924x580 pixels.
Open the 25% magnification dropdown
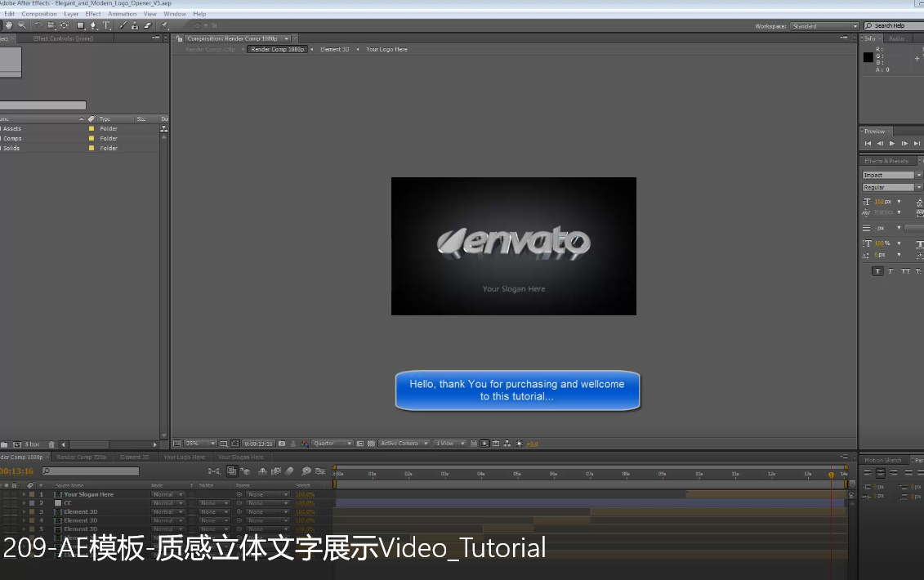200,444
